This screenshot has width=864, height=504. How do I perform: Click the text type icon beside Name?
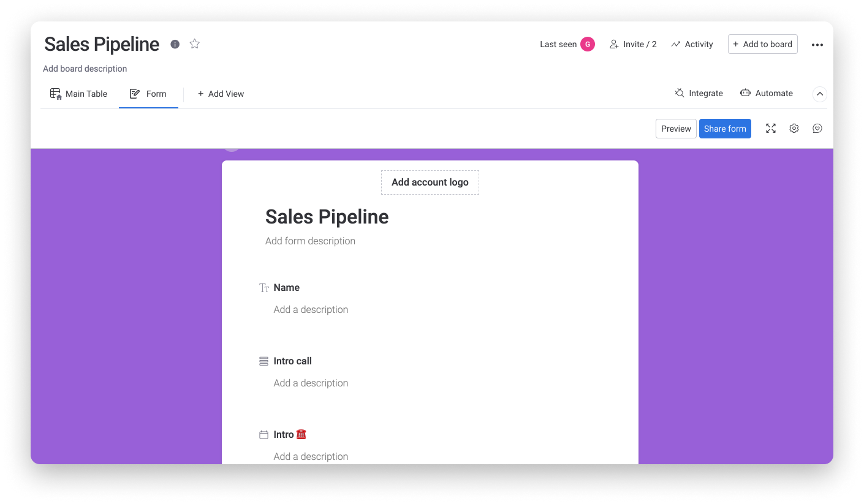pyautogui.click(x=264, y=288)
